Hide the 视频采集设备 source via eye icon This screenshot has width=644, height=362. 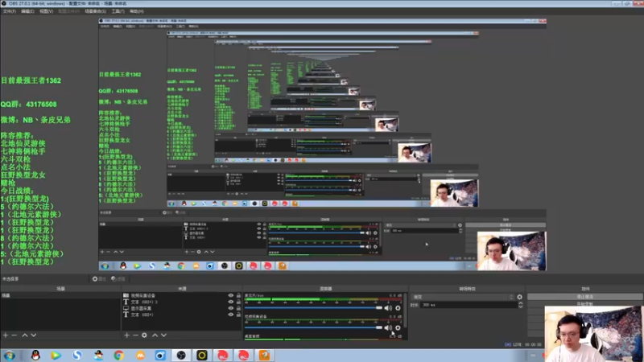tap(230, 295)
